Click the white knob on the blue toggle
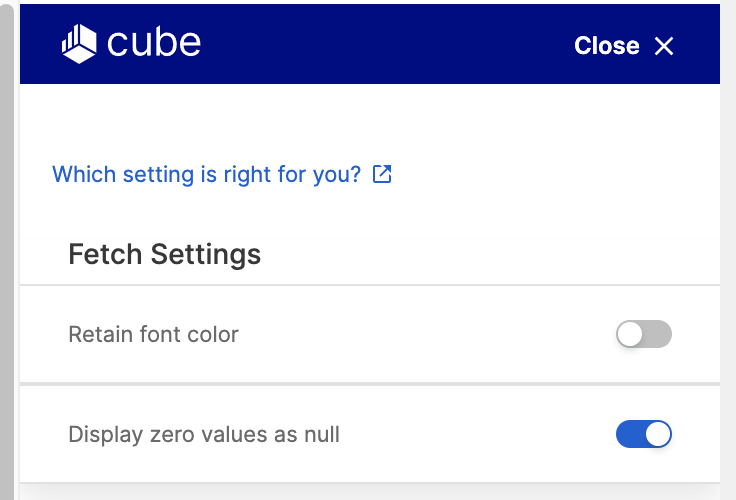 [658, 434]
